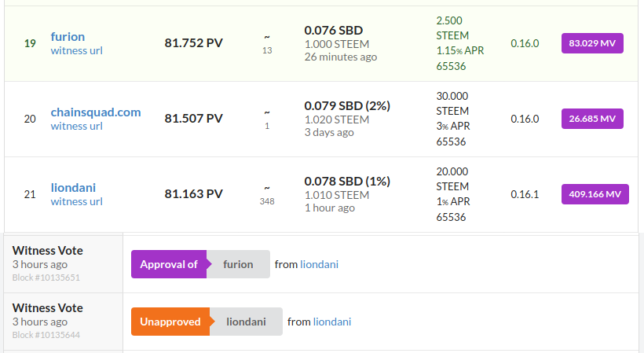Click the 81.752 PV value
The image size is (644, 353).
click(x=193, y=43)
